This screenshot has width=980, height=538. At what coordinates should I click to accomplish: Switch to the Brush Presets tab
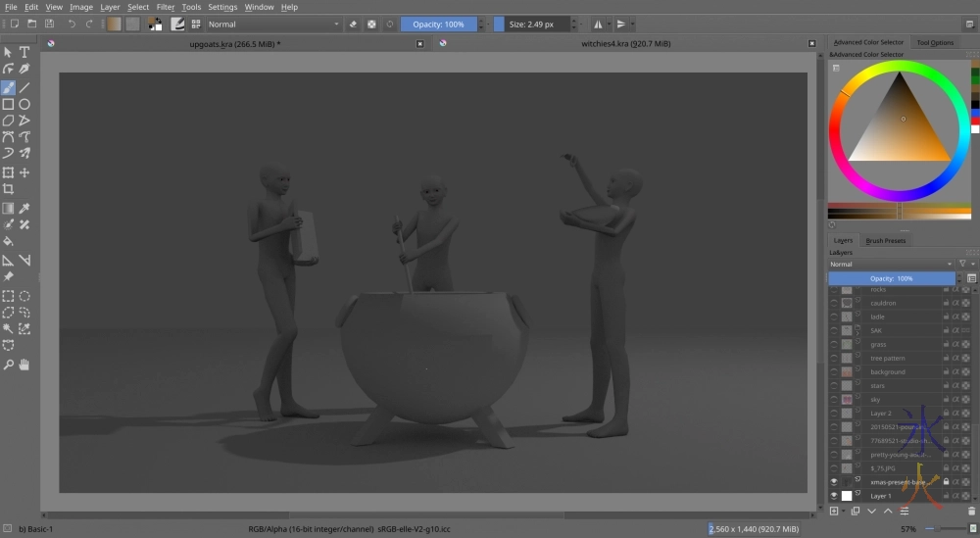(x=885, y=240)
